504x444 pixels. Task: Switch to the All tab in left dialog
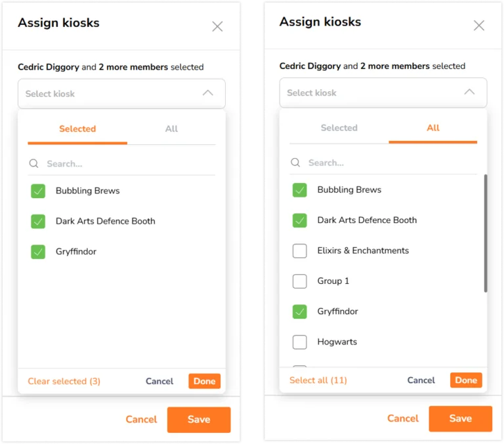pyautogui.click(x=171, y=129)
